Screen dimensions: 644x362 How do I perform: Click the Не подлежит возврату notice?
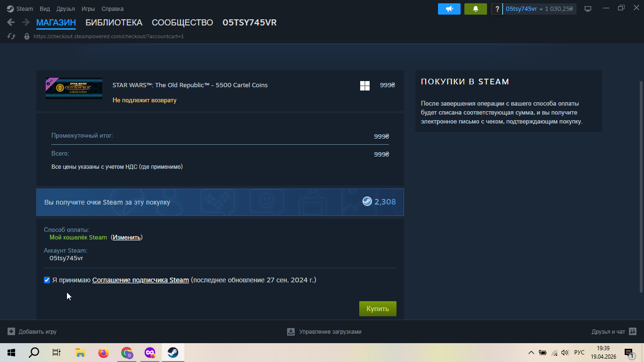click(x=145, y=100)
